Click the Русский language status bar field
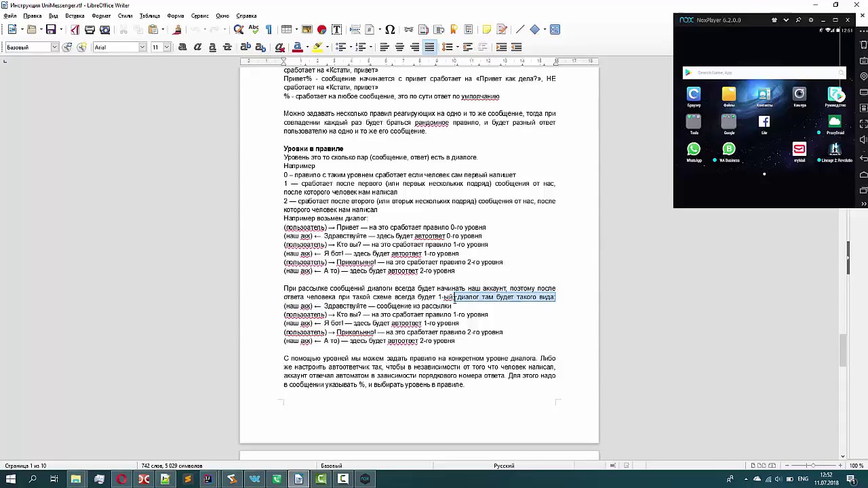The height and width of the screenshot is (488, 868). point(504,466)
